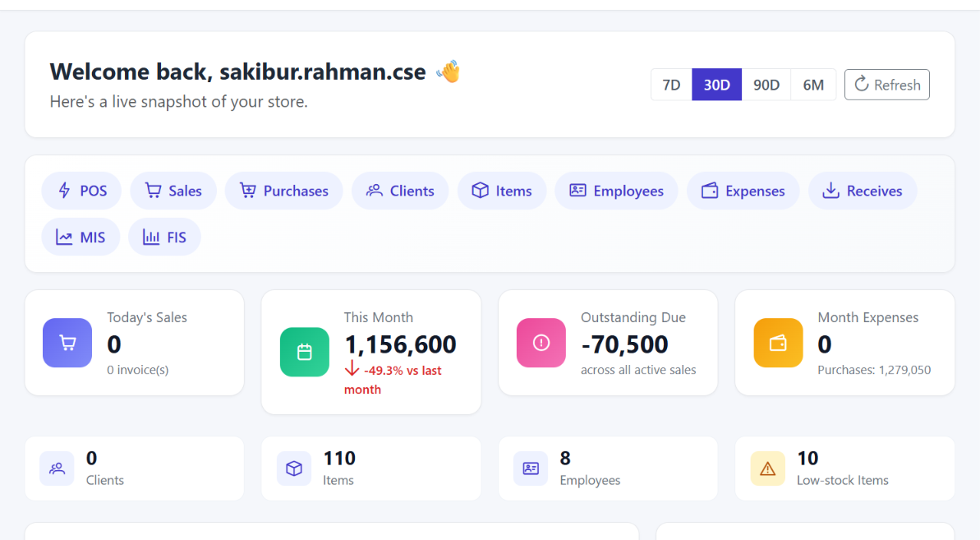Image resolution: width=980 pixels, height=540 pixels.
Task: Click the pink alert icon in Outstanding Due
Action: (541, 343)
